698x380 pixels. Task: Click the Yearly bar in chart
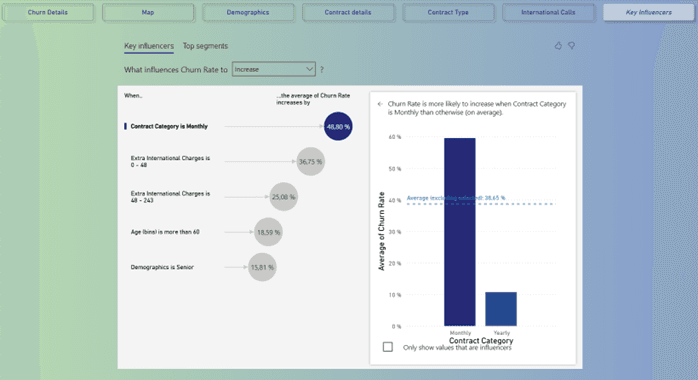pos(501,309)
